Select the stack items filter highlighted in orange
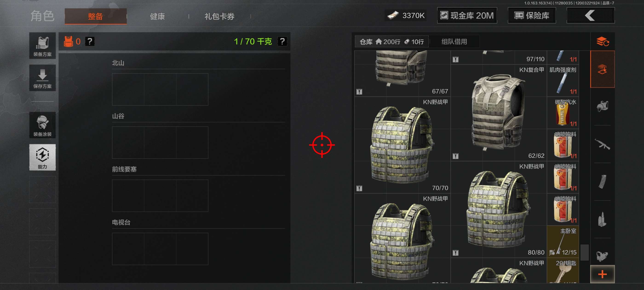Viewport: 644px width, 290px height. [x=602, y=69]
